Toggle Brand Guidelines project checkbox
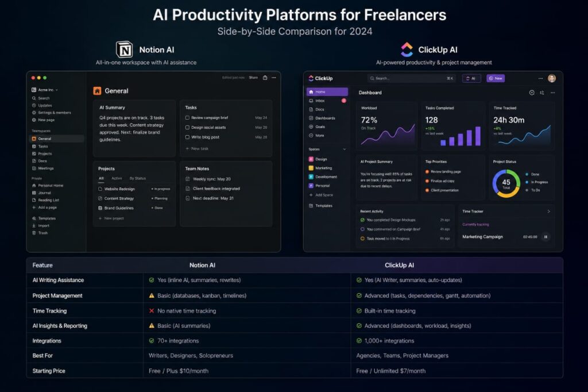Viewport: 588px width, 392px height. (x=100, y=208)
